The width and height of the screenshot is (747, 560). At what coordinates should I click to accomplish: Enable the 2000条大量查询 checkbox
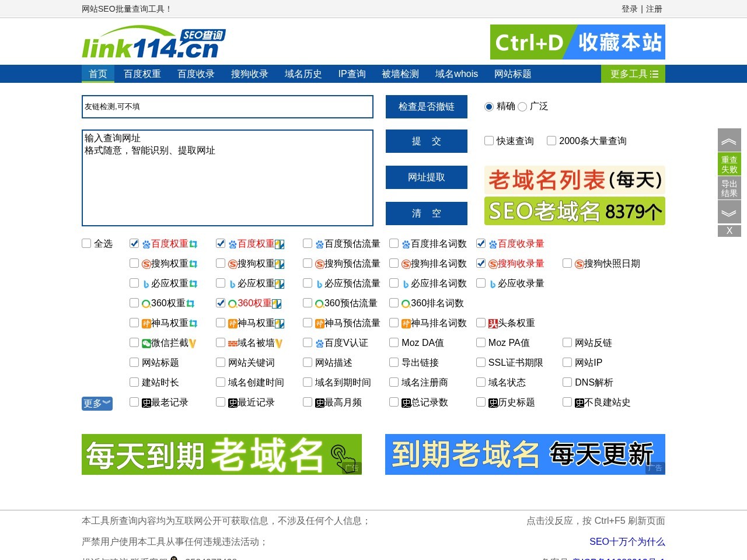coord(551,141)
